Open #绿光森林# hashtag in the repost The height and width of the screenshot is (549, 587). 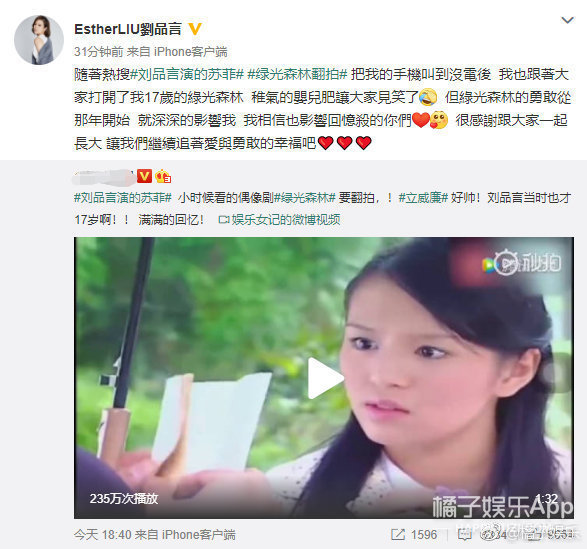[304, 197]
